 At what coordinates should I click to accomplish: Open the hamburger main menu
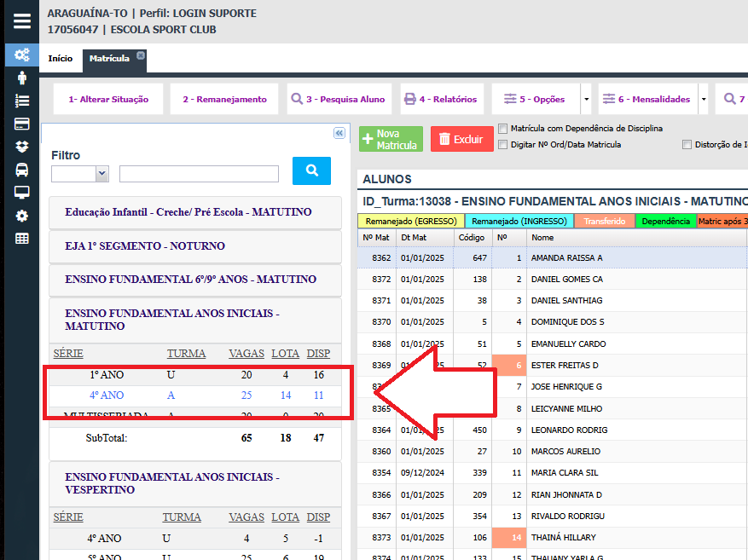[22, 21]
